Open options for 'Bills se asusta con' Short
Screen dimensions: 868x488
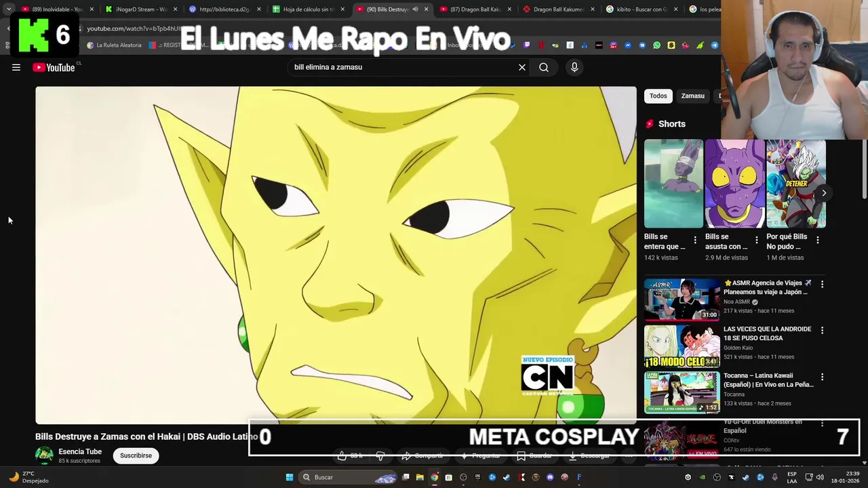(757, 241)
